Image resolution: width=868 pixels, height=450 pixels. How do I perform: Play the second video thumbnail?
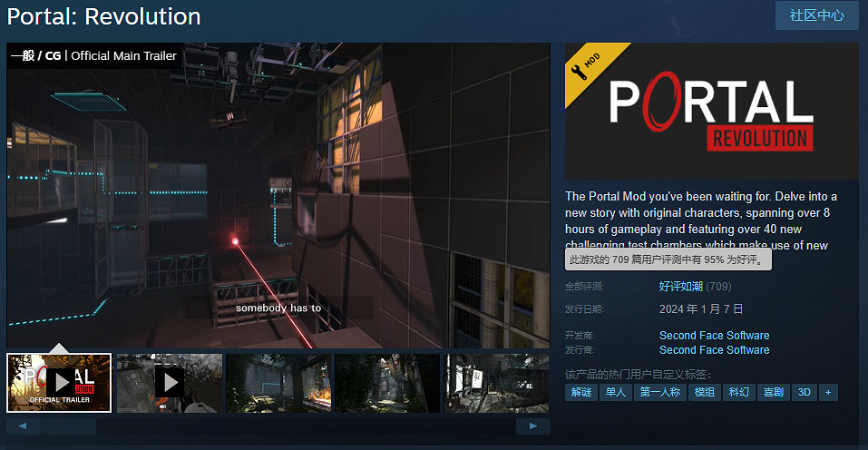(169, 382)
